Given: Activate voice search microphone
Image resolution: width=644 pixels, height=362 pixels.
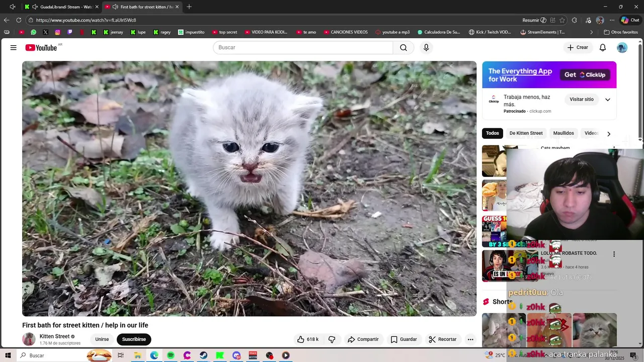Looking at the screenshot, I should [x=426, y=47].
